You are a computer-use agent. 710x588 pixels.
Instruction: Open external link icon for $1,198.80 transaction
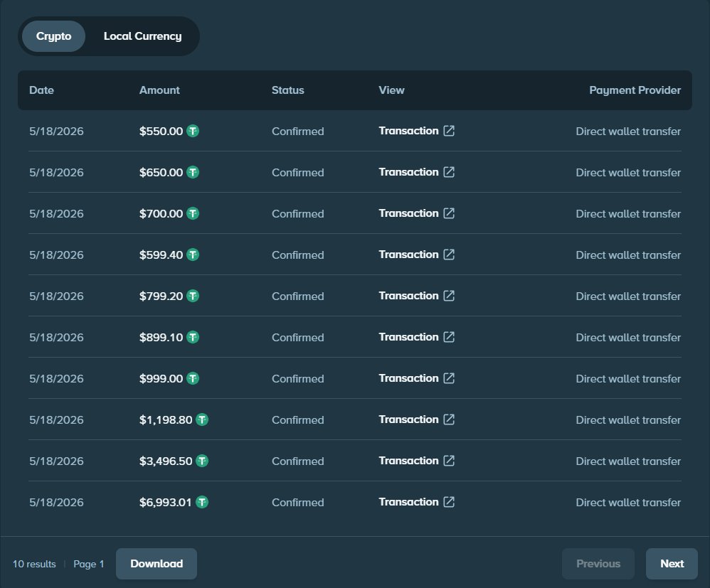click(449, 419)
